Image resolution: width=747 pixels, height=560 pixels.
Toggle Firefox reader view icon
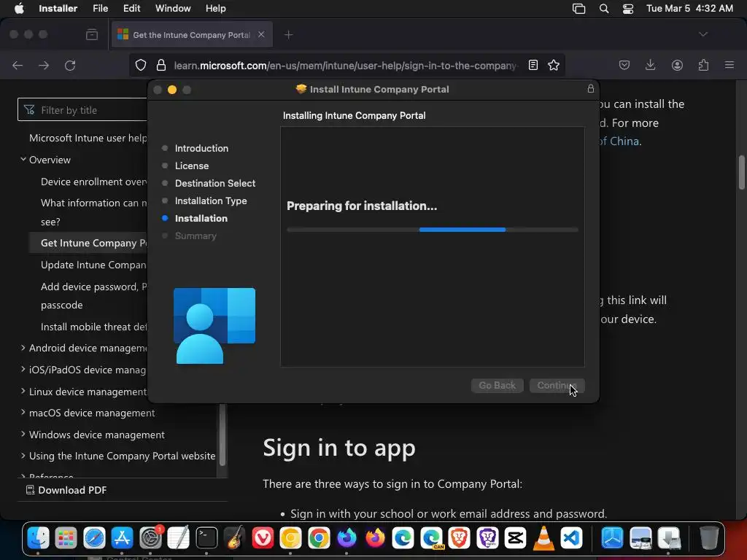pyautogui.click(x=533, y=65)
